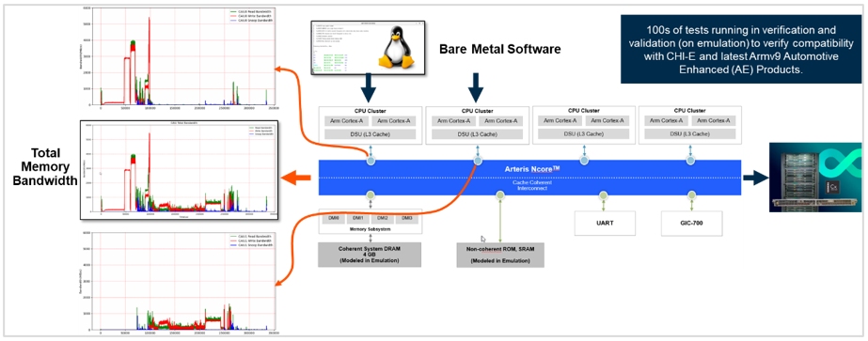This screenshot has height=341, width=868.
Task: Click the green port circle above GIC-700
Action: pyautogui.click(x=691, y=194)
